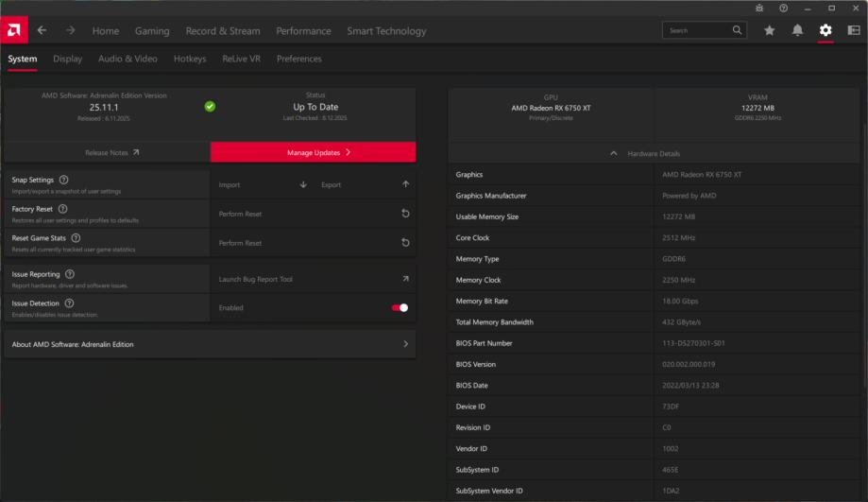This screenshot has height=502, width=868.
Task: Switch to the Display tab
Action: point(68,59)
